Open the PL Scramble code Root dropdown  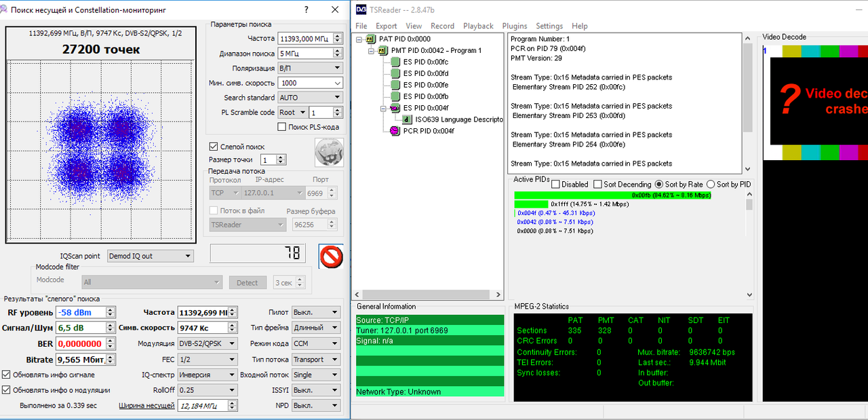pos(292,113)
